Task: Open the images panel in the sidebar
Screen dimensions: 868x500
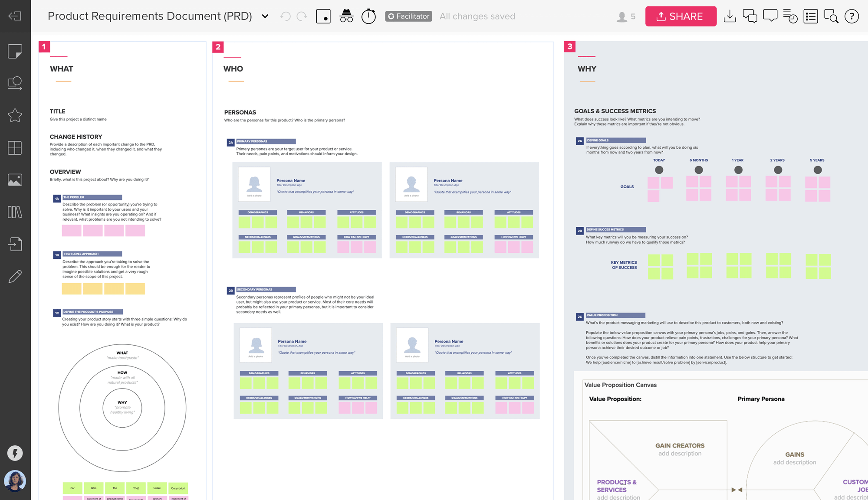Action: click(x=15, y=180)
